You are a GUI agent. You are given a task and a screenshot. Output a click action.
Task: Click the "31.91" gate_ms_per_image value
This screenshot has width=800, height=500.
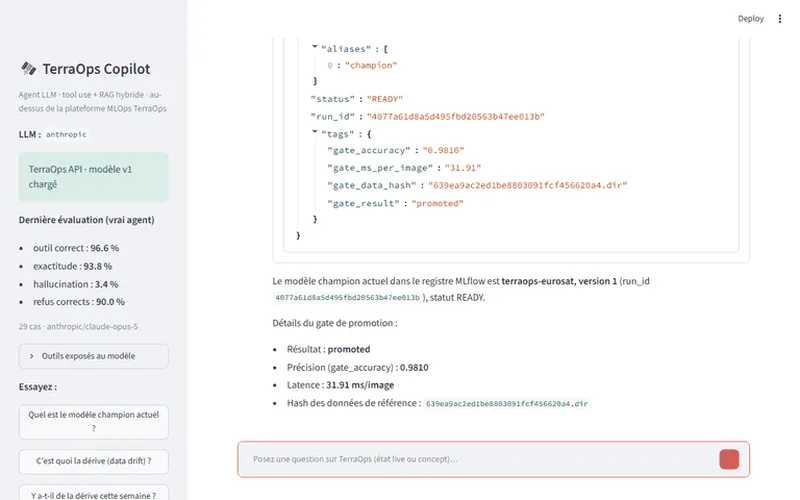[x=463, y=168]
